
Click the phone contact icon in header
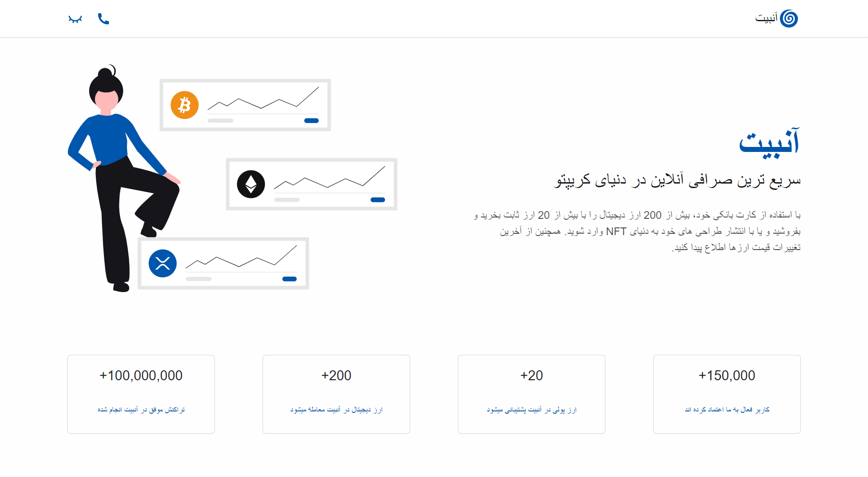click(104, 19)
